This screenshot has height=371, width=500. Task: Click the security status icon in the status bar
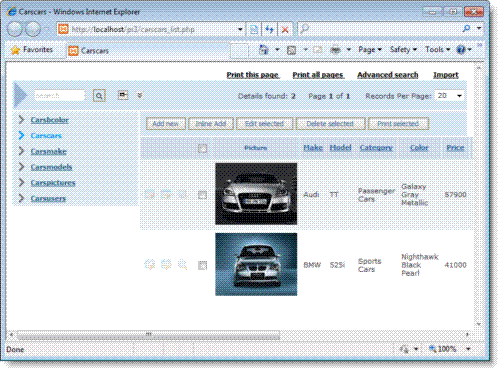[x=404, y=349]
